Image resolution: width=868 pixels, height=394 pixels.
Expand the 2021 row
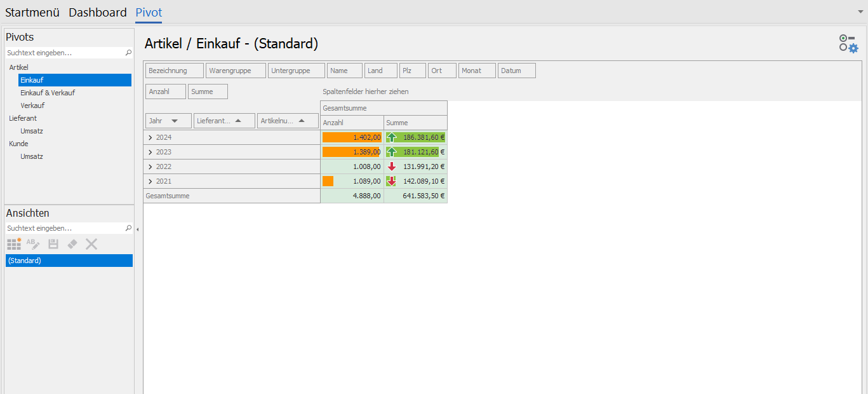[x=150, y=181]
